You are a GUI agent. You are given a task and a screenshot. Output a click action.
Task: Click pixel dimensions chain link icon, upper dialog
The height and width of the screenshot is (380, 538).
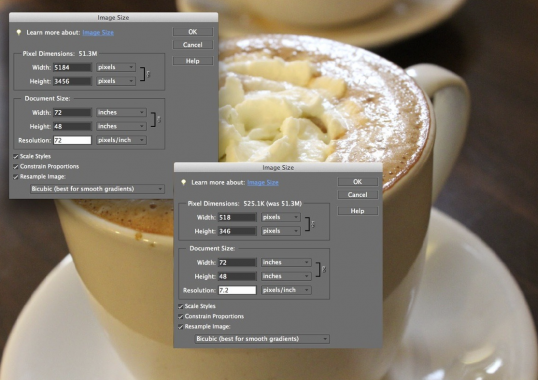tap(148, 74)
